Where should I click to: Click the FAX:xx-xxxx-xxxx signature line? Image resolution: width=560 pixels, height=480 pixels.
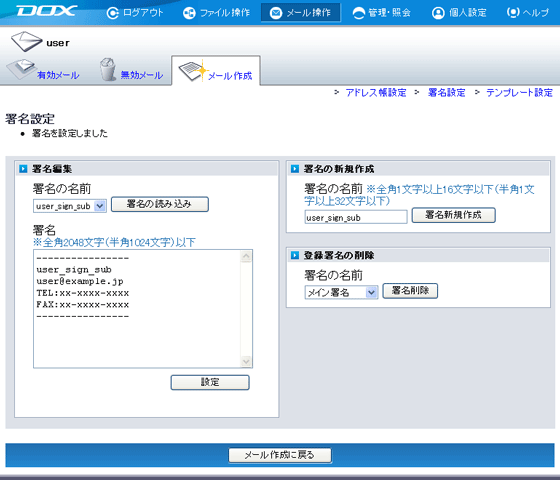pos(82,305)
